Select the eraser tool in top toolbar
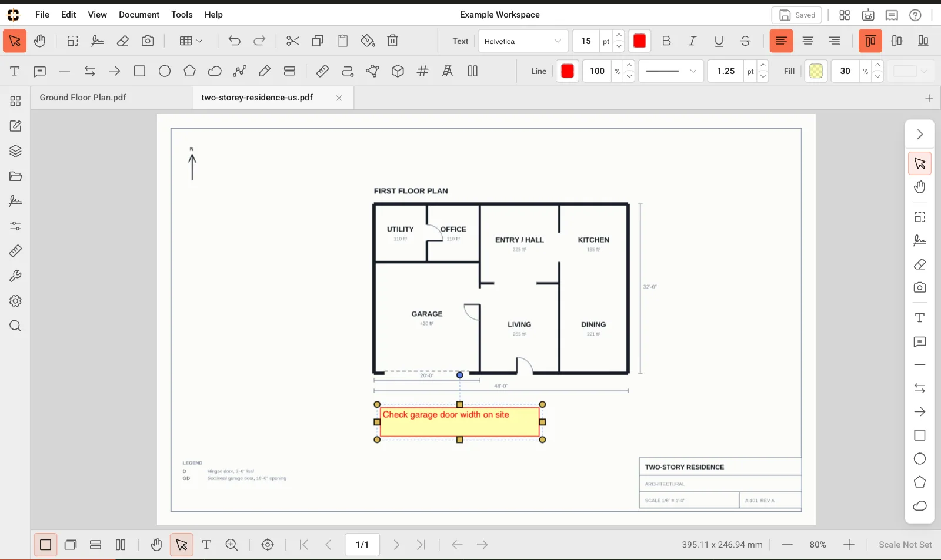 pos(123,41)
